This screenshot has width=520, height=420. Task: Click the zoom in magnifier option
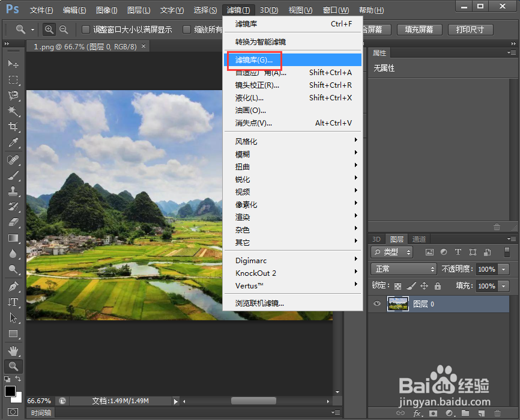click(x=49, y=29)
